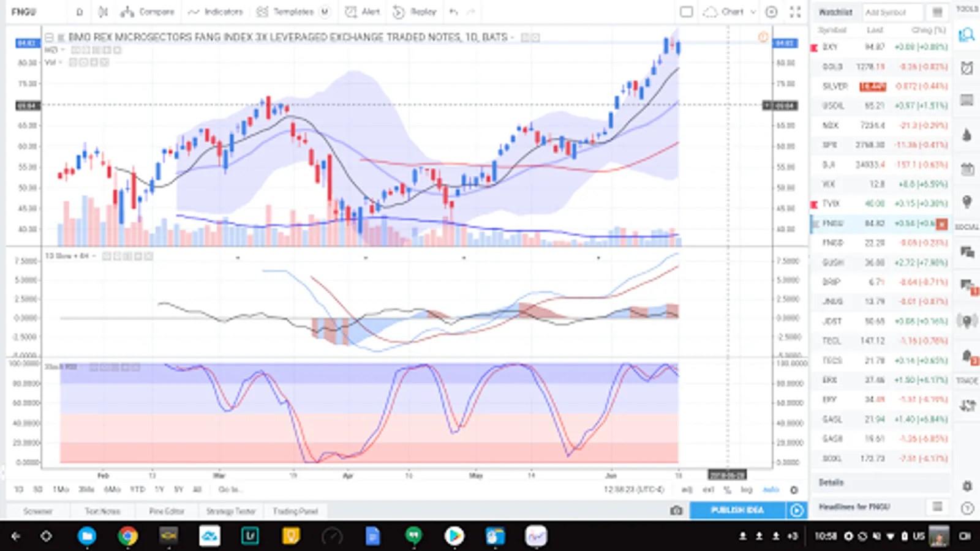Viewport: 980px width, 551px height.
Task: Open the Calendar panel icon
Action: [x=967, y=169]
